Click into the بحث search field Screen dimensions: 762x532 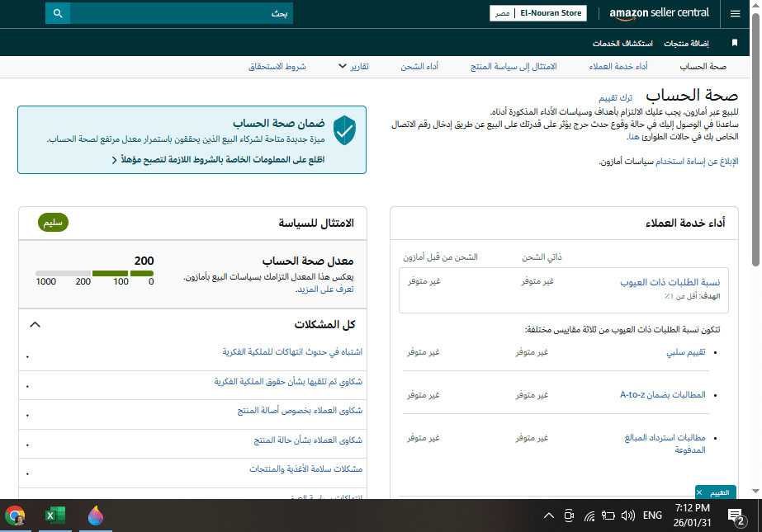click(x=182, y=14)
